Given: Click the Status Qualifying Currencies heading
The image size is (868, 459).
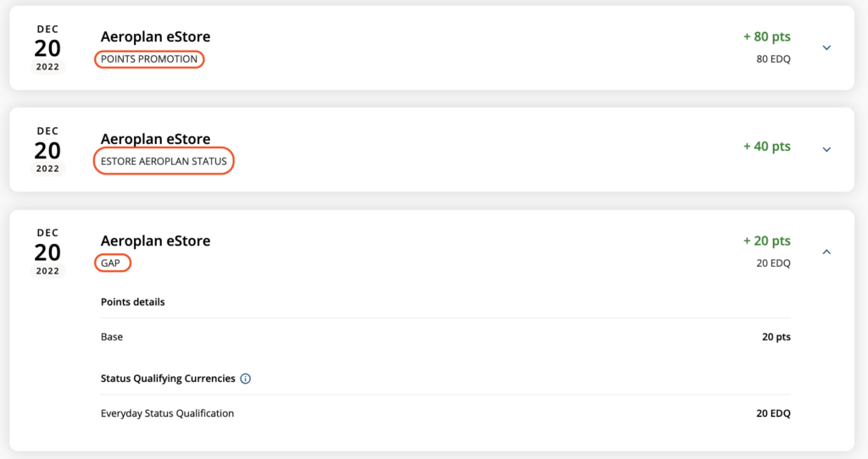Looking at the screenshot, I should click(168, 379).
